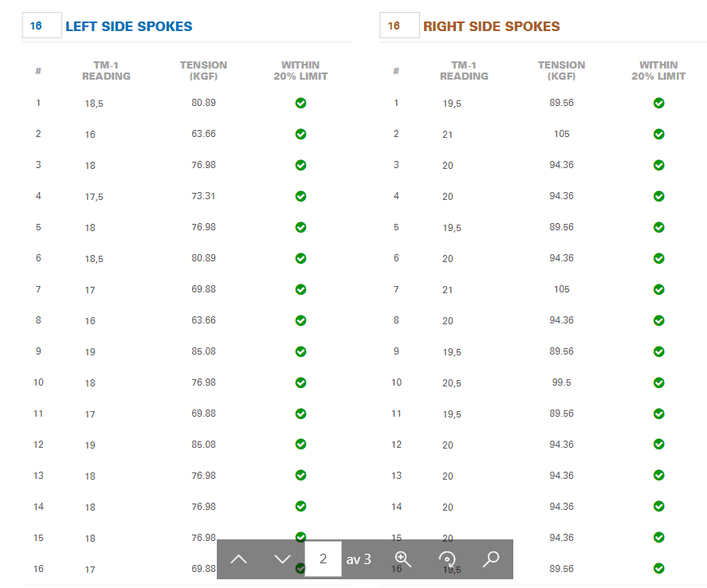707x588 pixels.
Task: Click the zoom-in magnifier icon
Action: coord(403,559)
